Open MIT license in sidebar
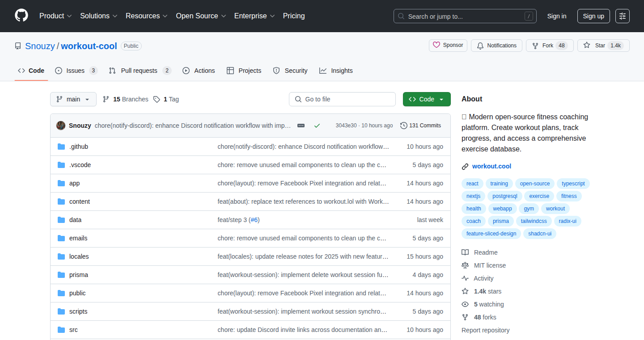The width and height of the screenshot is (644, 340). [x=484, y=265]
